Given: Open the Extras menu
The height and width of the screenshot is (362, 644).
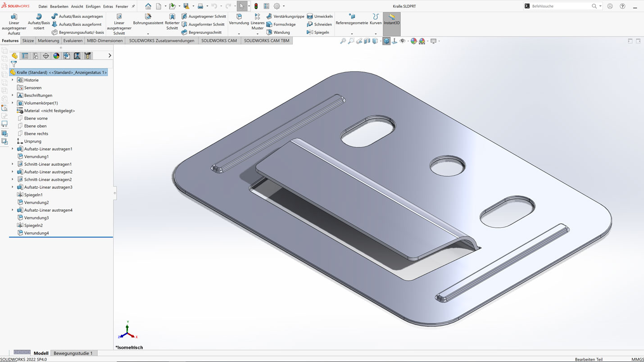Looking at the screenshot, I should (x=108, y=7).
